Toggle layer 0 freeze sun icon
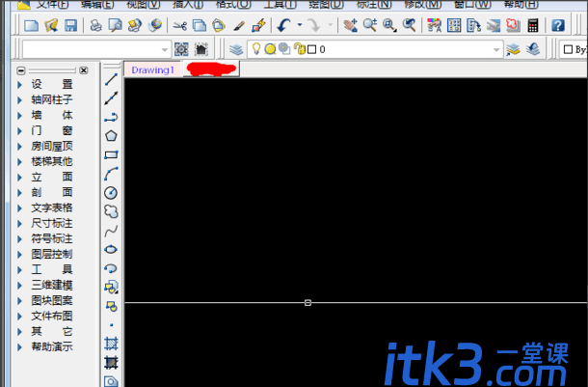The height and width of the screenshot is (387, 588). point(270,49)
